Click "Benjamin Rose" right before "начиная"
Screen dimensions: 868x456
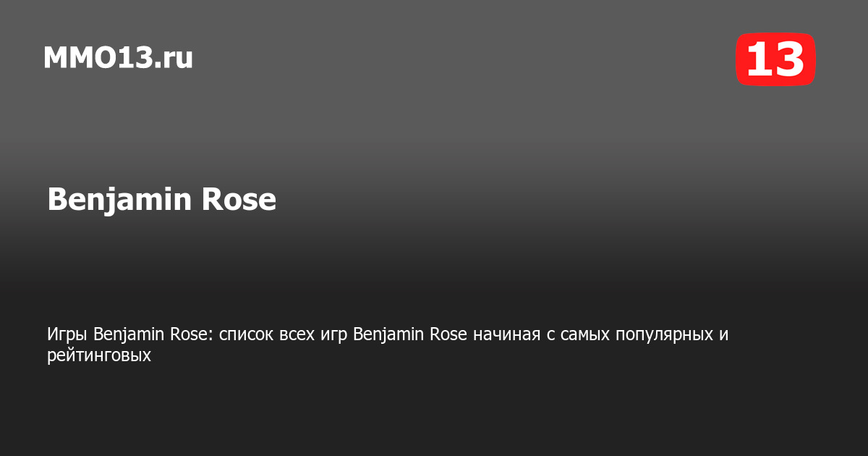point(410,335)
